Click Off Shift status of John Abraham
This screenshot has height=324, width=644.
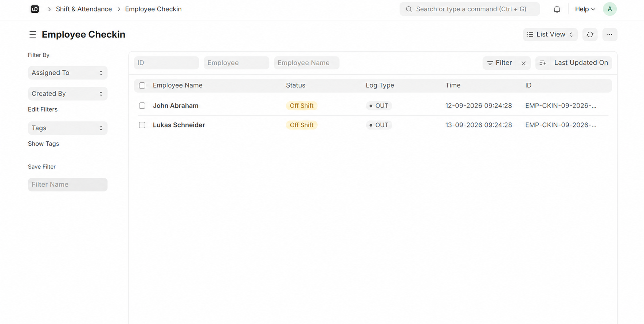302,106
